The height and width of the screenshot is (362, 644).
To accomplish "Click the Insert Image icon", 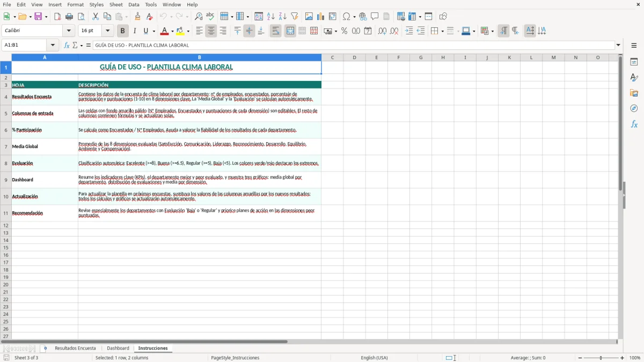I will coord(309,17).
